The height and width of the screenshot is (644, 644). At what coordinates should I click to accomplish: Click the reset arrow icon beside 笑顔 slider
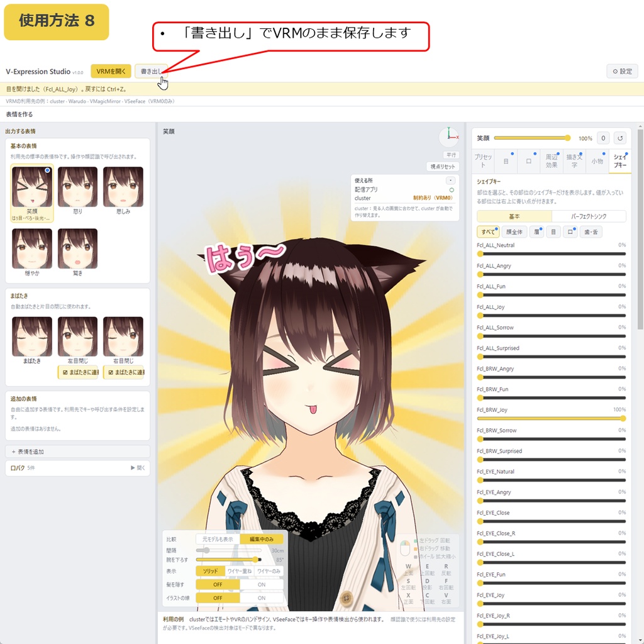619,138
